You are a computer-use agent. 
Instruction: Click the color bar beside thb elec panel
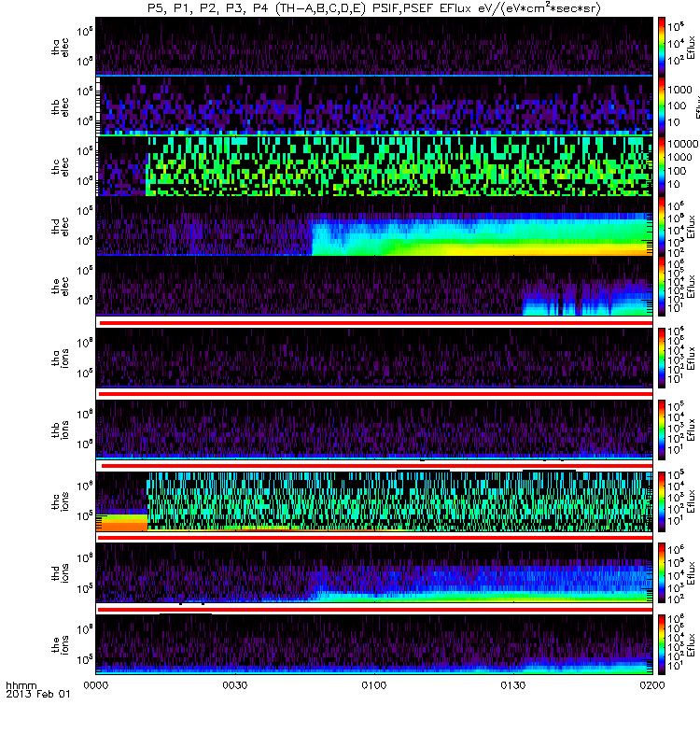(x=662, y=106)
